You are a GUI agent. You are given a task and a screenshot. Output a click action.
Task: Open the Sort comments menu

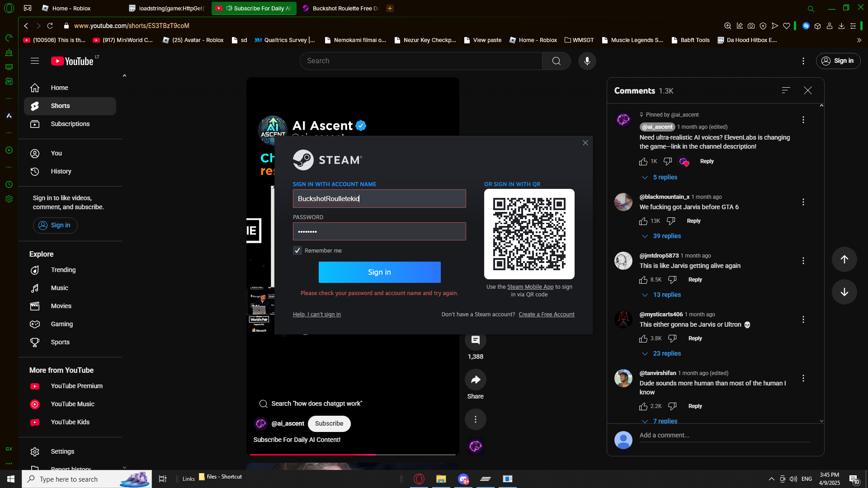[x=786, y=90]
